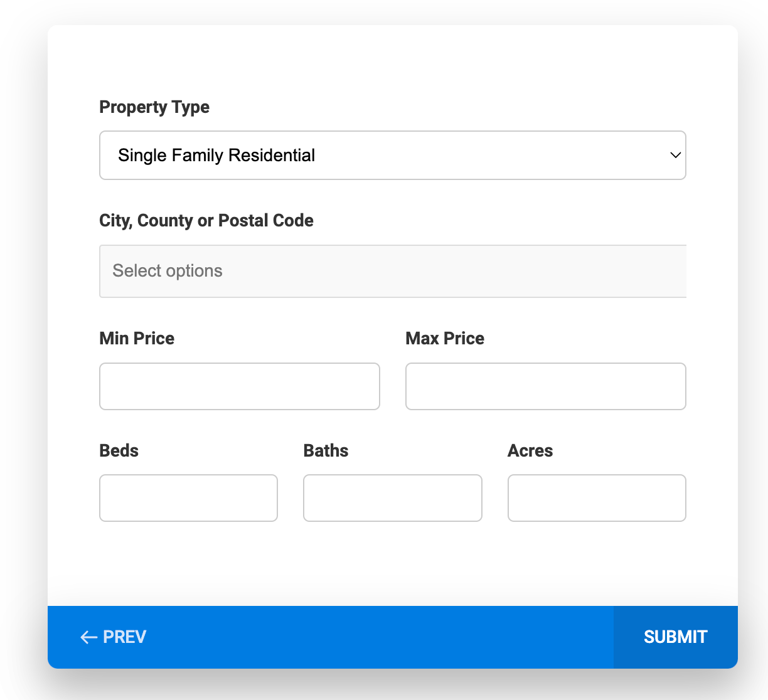The width and height of the screenshot is (768, 700).
Task: Click the 'Select options' placeholder text
Action: pos(168,271)
